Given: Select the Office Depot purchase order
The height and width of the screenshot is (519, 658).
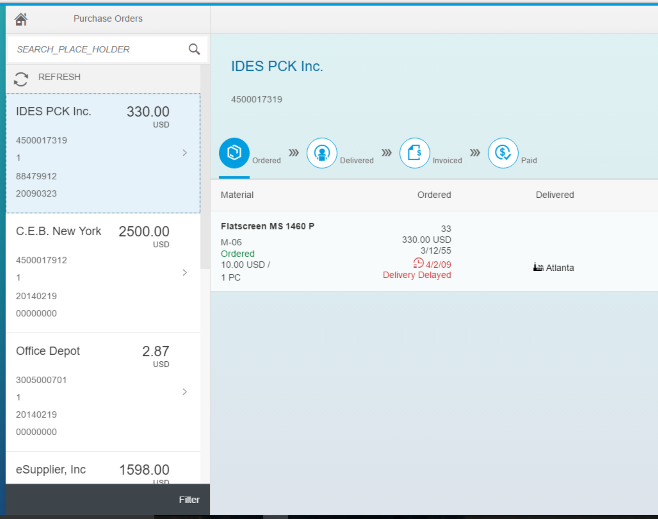Looking at the screenshot, I should 103,392.
